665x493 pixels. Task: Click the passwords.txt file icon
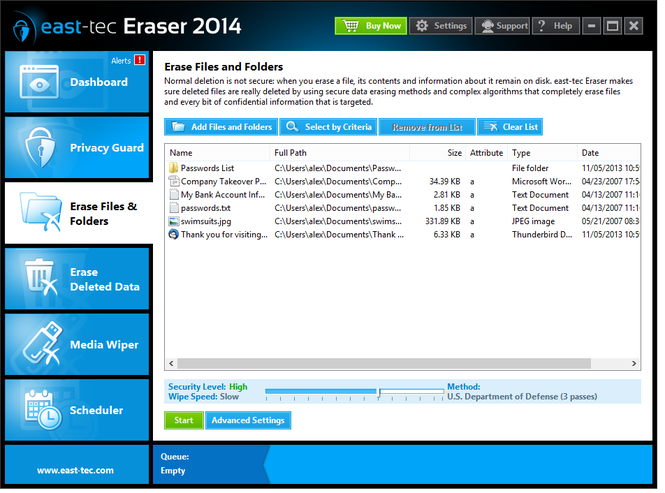[x=174, y=208]
